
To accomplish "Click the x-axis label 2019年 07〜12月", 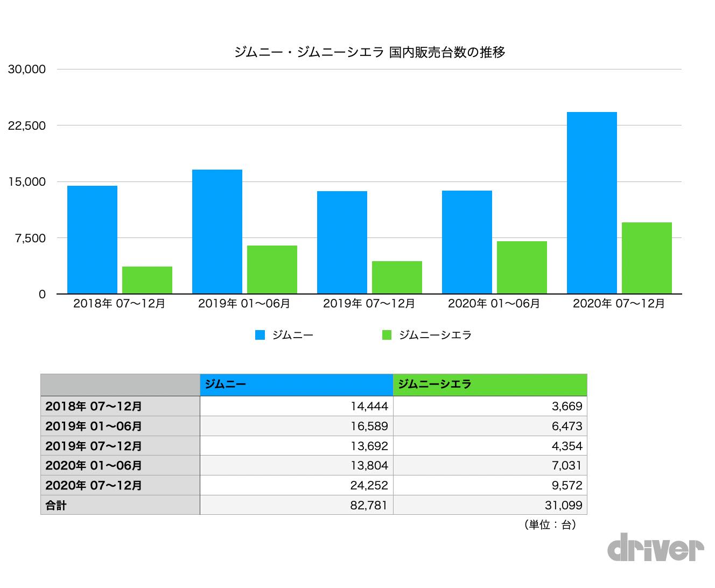I will point(369,304).
